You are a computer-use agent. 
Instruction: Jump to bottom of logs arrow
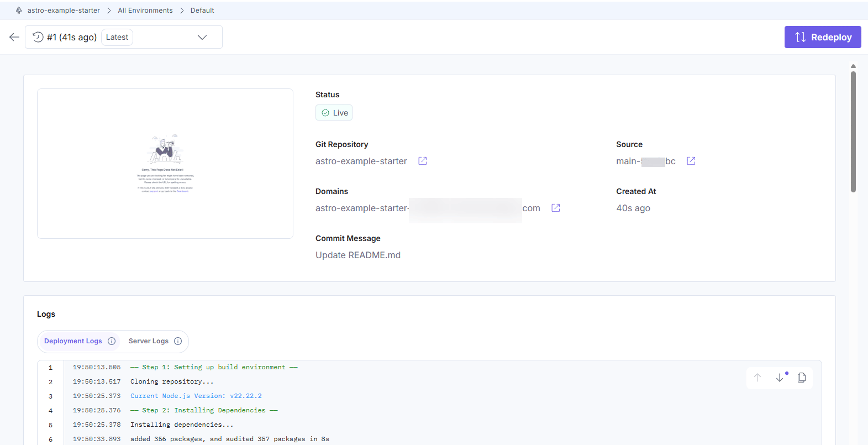[779, 377]
